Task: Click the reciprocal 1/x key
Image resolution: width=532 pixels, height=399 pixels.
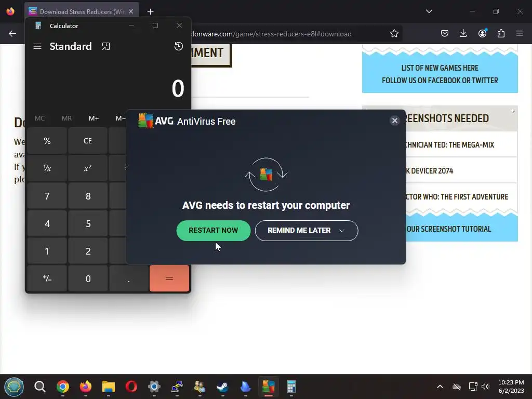Action: point(47,168)
